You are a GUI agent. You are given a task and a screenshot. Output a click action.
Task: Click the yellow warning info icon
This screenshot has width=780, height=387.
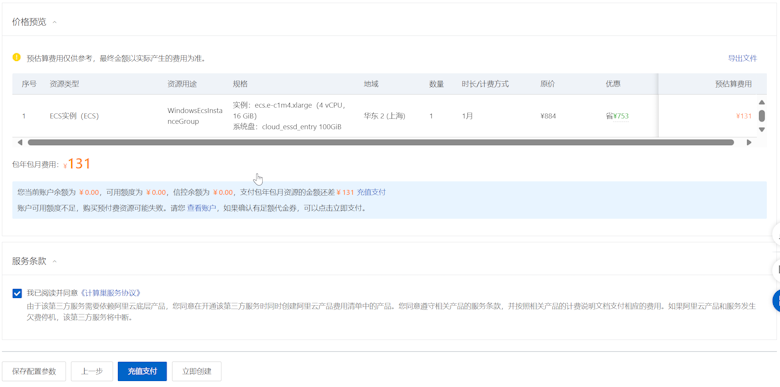17,57
